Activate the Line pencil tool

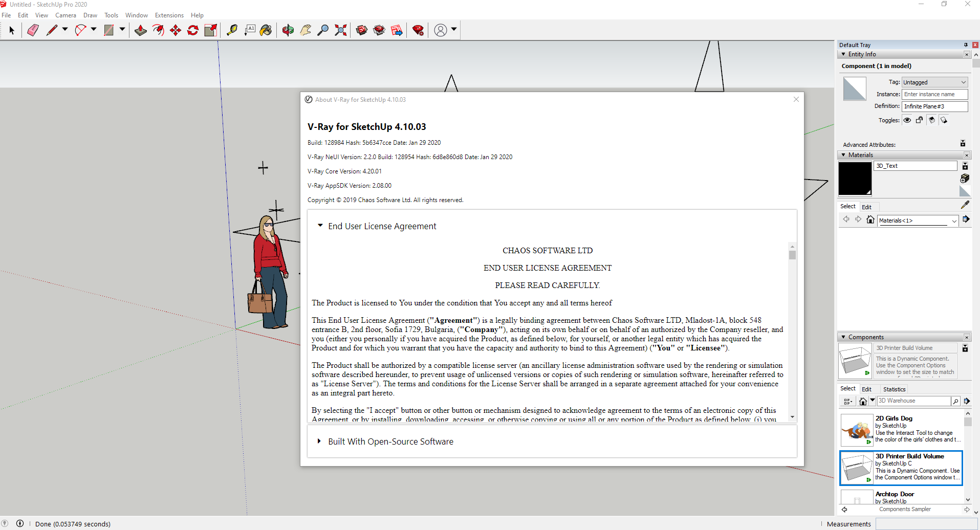pos(52,31)
